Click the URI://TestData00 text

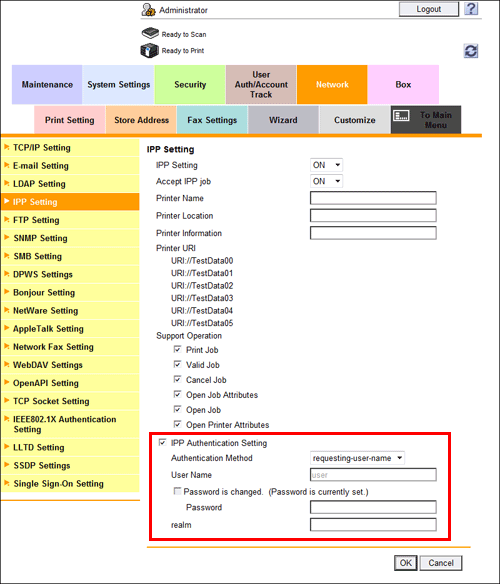point(202,261)
